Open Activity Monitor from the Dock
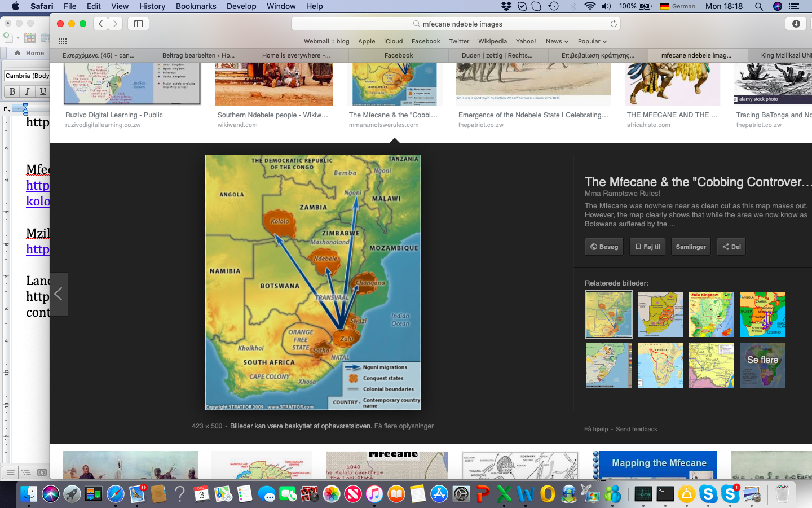 [643, 494]
